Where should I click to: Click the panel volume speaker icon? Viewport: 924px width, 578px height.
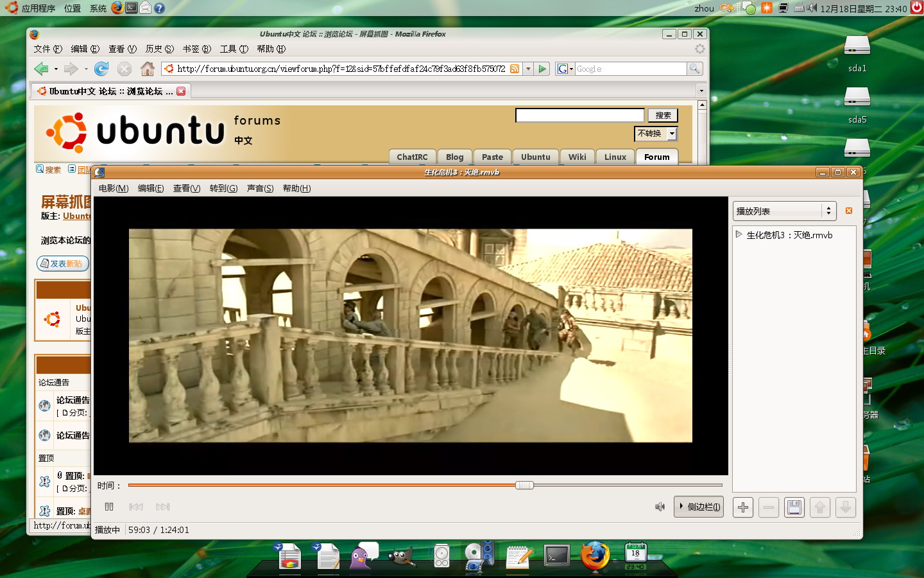click(x=812, y=8)
